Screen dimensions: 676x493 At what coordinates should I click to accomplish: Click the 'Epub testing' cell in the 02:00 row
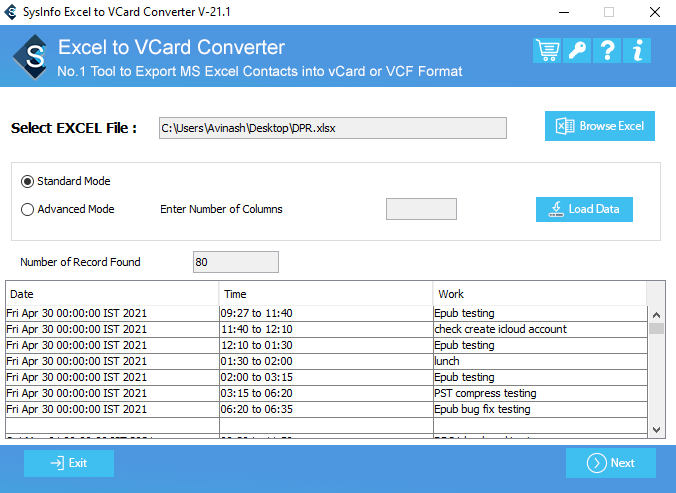coord(540,377)
